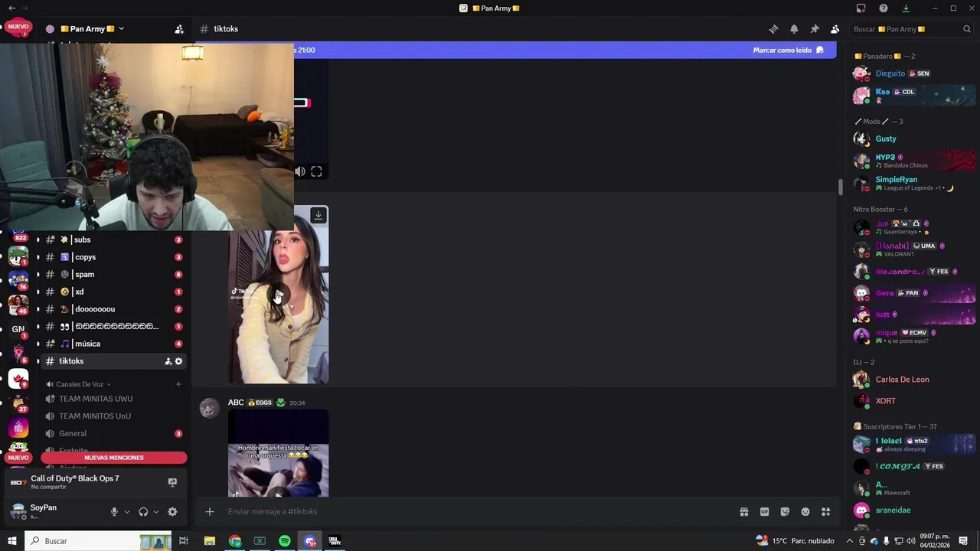Open ABC user's avatar profile
980x551 pixels.
click(210, 408)
